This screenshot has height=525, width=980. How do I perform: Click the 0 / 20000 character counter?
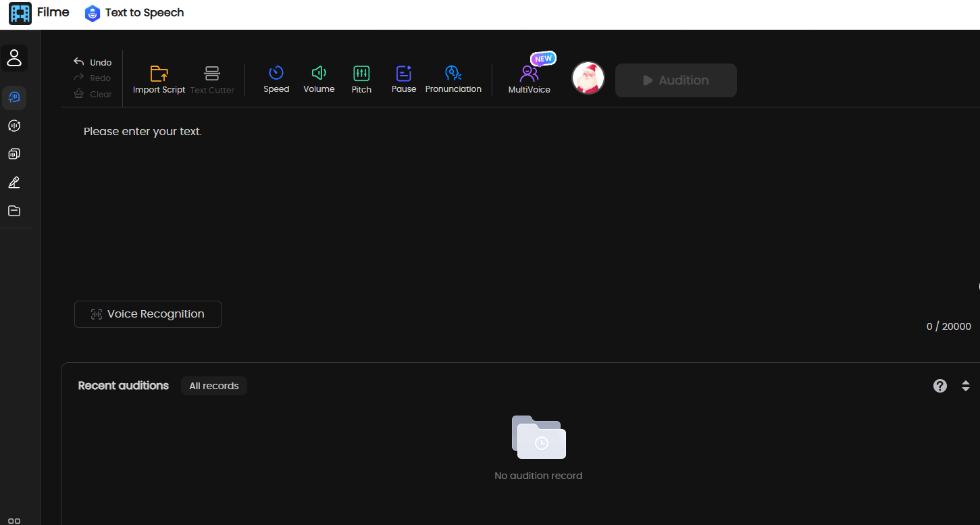[949, 326]
